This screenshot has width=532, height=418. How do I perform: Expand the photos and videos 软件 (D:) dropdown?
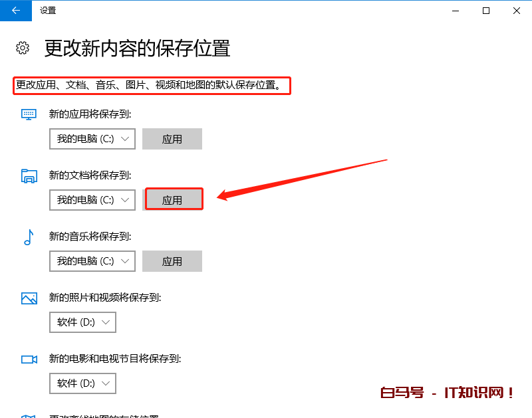[x=83, y=322]
